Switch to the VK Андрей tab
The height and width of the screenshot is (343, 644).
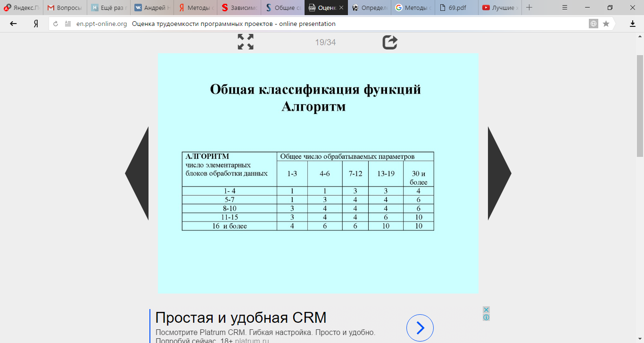click(x=152, y=8)
